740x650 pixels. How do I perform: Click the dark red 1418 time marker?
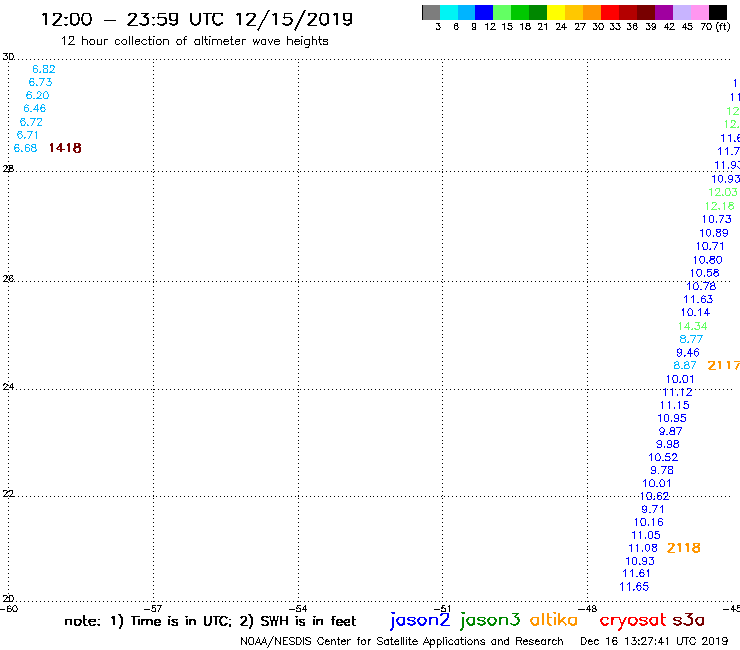(65, 148)
